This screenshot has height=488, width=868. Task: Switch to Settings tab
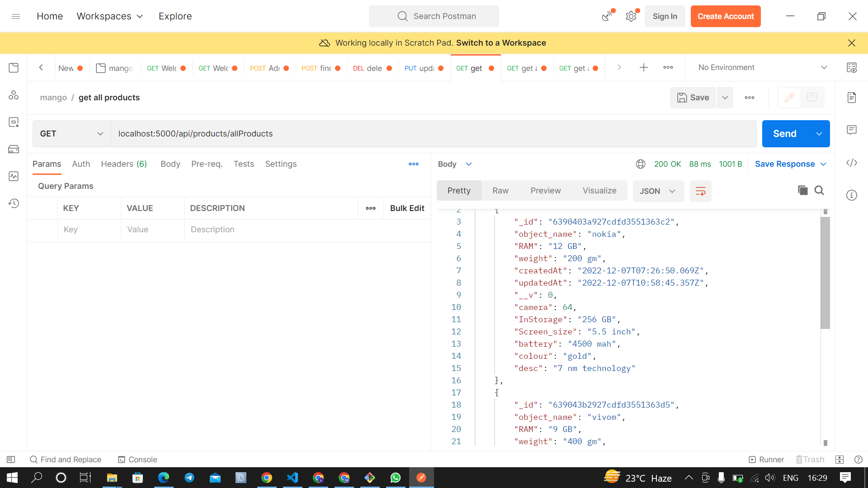point(281,164)
